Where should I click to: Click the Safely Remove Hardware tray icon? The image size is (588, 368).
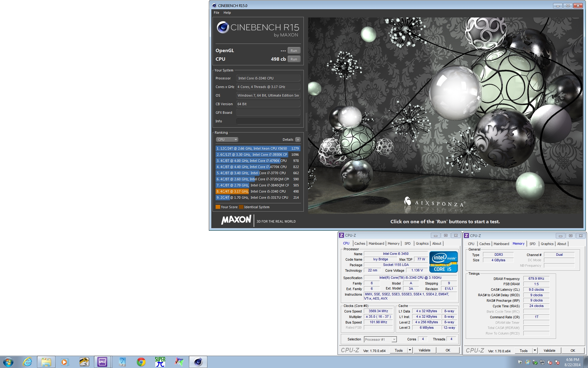pos(535,362)
